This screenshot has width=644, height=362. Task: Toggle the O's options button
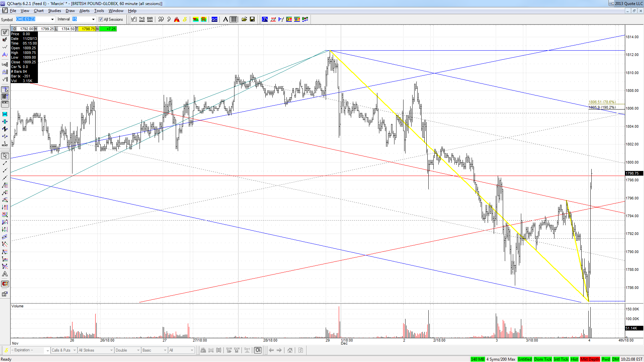click(x=258, y=350)
